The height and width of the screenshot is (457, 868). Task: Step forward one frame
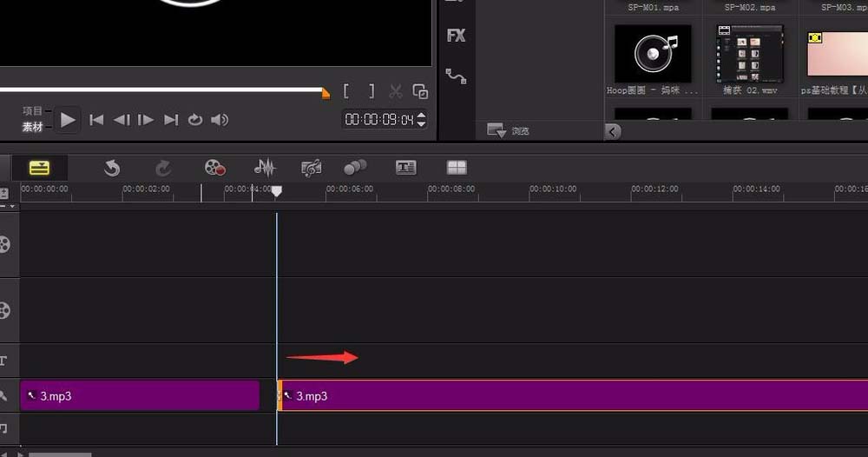point(146,120)
